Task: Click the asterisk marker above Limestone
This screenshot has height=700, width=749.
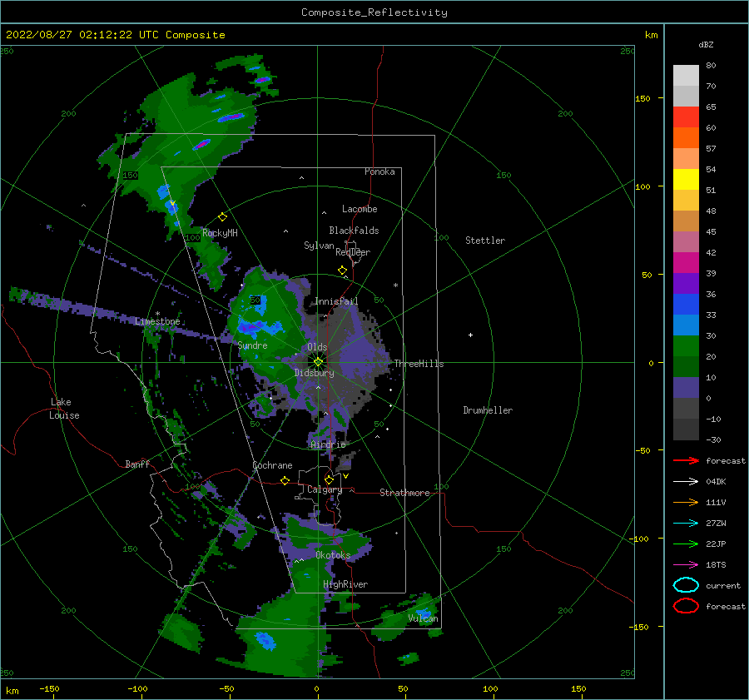Action: (x=157, y=314)
